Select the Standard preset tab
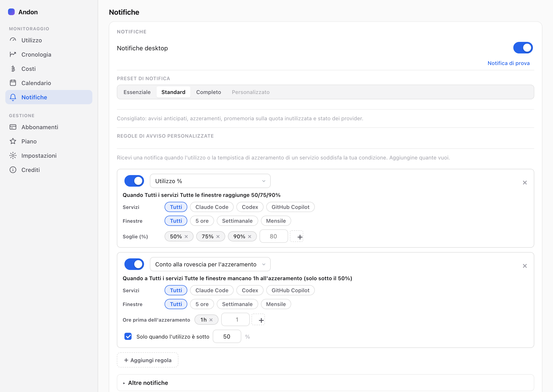Image resolution: width=553 pixels, height=392 pixels. 173,92
